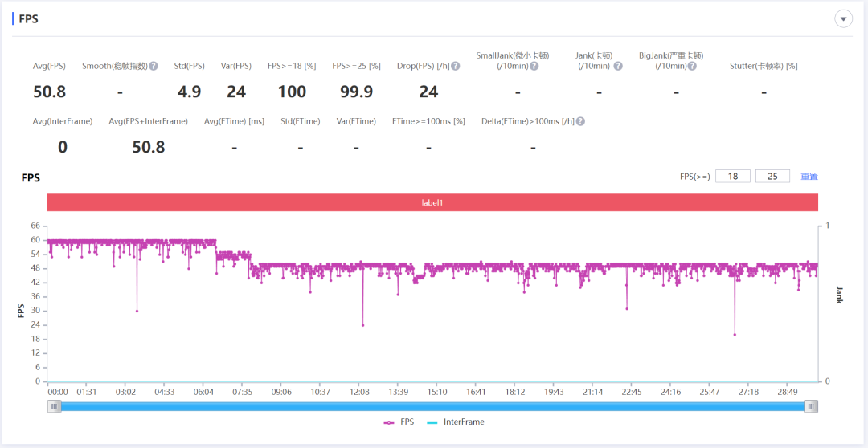
Task: Open help icon for BigJank(严重卡顿)
Action: point(692,66)
